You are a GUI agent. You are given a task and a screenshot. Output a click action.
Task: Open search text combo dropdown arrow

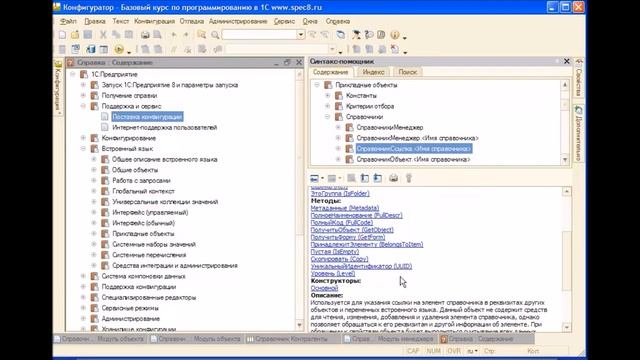(x=300, y=35)
